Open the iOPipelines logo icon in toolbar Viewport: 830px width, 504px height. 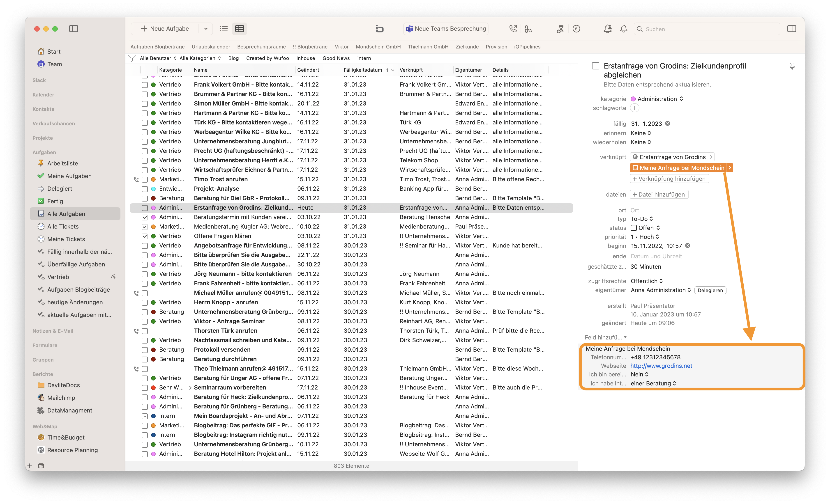click(380, 29)
